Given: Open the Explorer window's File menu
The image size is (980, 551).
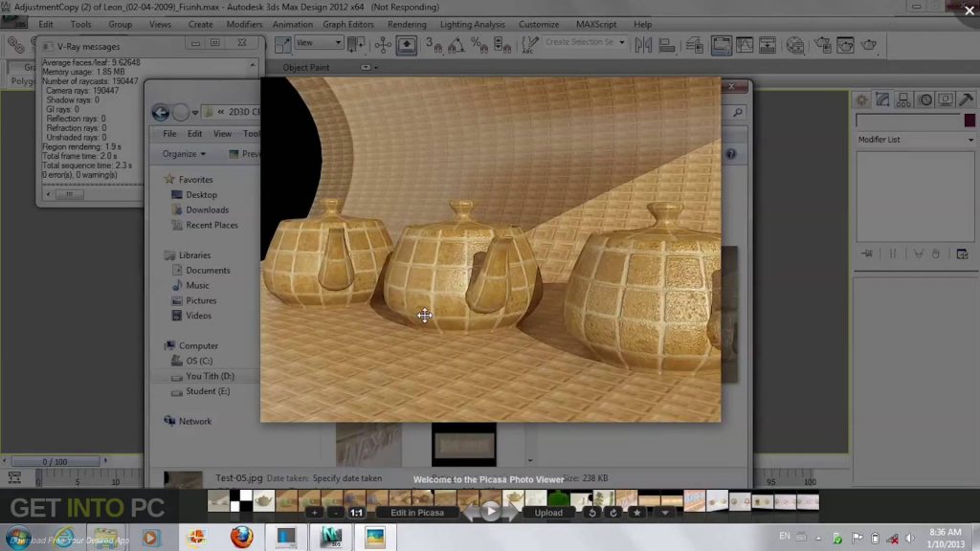Looking at the screenshot, I should [169, 134].
